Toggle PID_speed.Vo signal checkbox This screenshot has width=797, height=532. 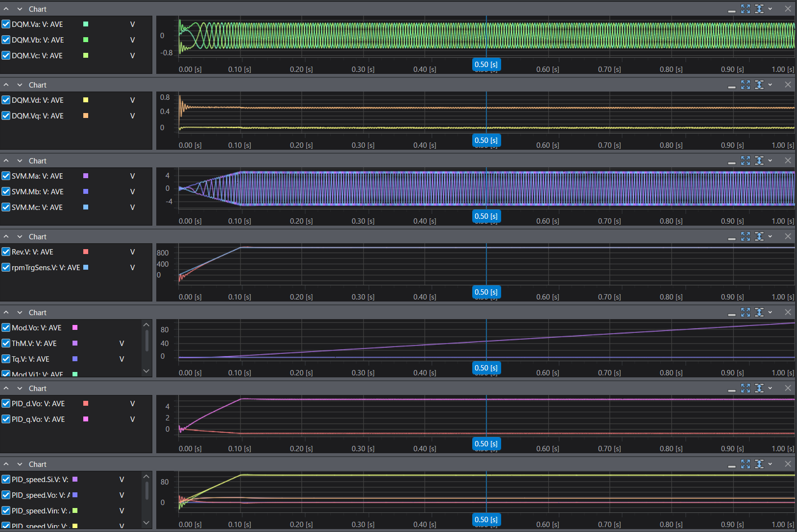(x=6, y=495)
